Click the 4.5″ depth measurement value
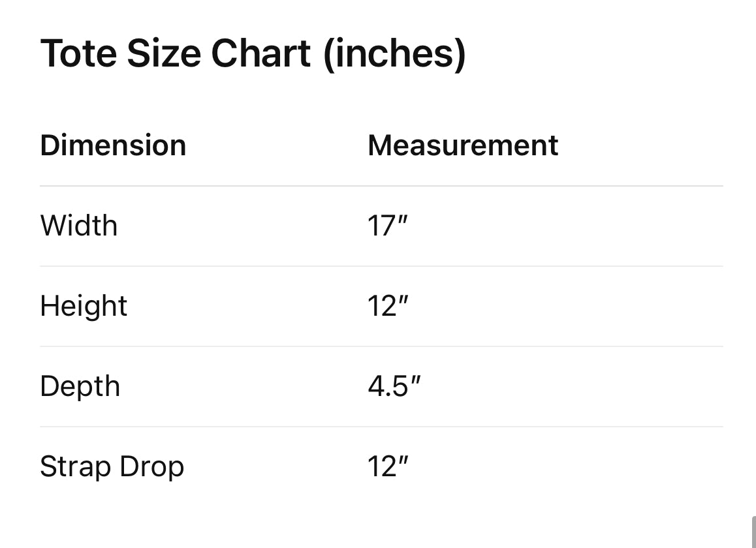Viewport: 756px width, 548px height. coord(394,387)
